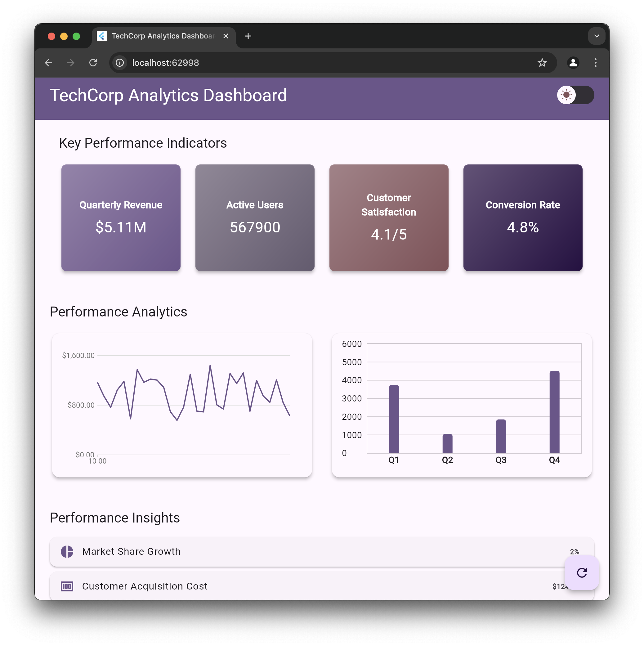Screen dimensions: 644x646
Task: Go back with the browser back arrow
Action: (x=48, y=63)
